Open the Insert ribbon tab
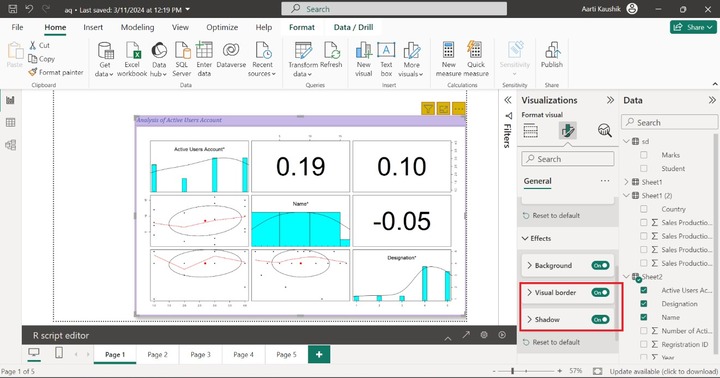 coord(93,27)
